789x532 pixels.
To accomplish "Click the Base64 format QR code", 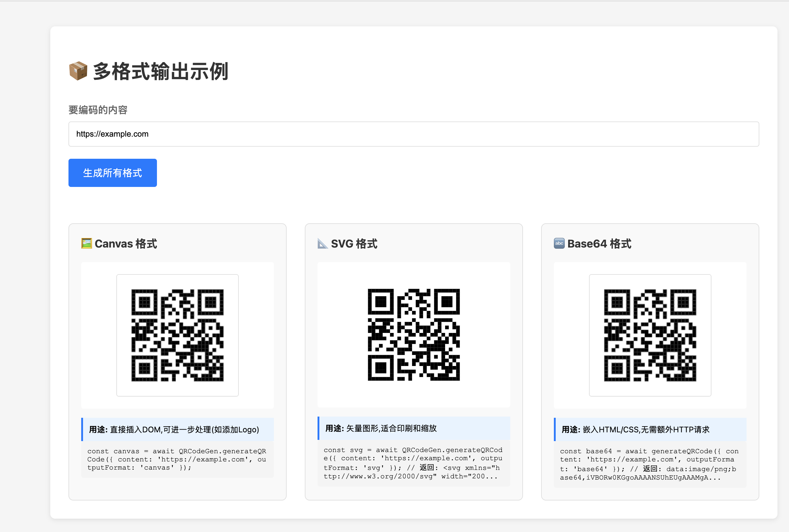I will [x=650, y=335].
